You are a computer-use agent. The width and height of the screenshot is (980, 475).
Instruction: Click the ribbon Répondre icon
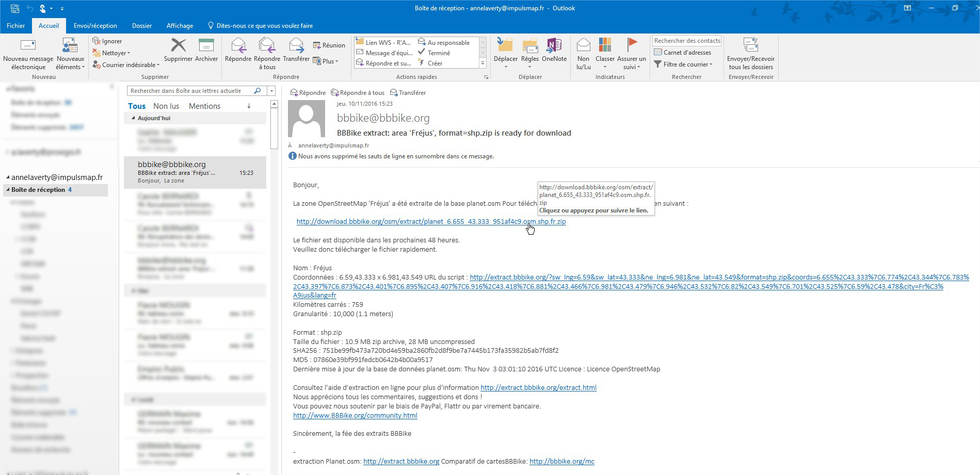[x=238, y=50]
